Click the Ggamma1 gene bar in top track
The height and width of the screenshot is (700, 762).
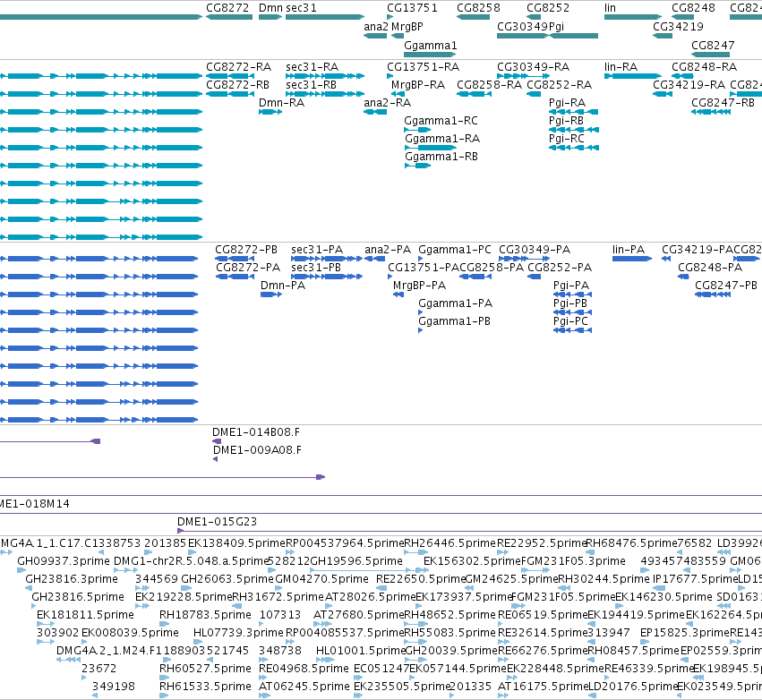point(430,55)
